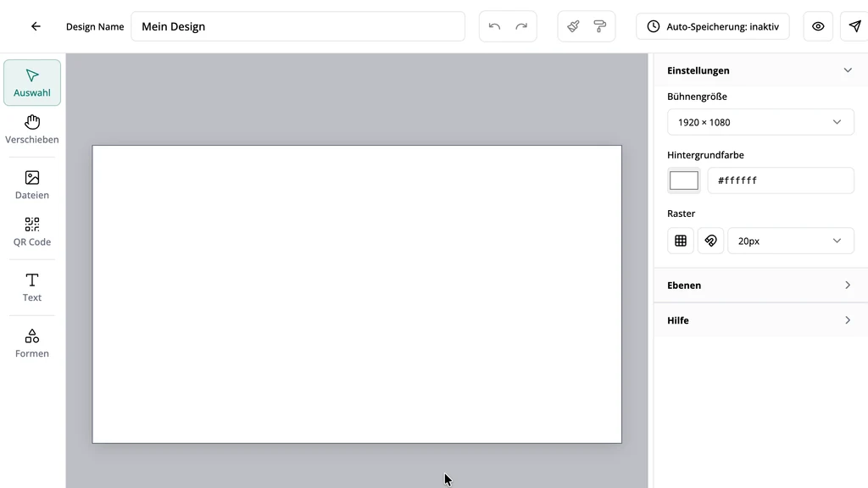Click the Design Name field Mein Design
This screenshot has width=868, height=488.
click(x=298, y=26)
